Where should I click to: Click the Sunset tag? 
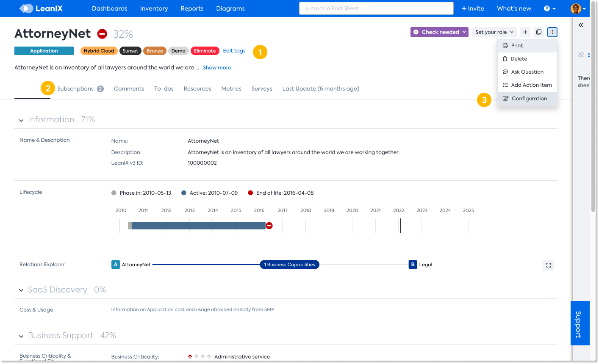[130, 51]
